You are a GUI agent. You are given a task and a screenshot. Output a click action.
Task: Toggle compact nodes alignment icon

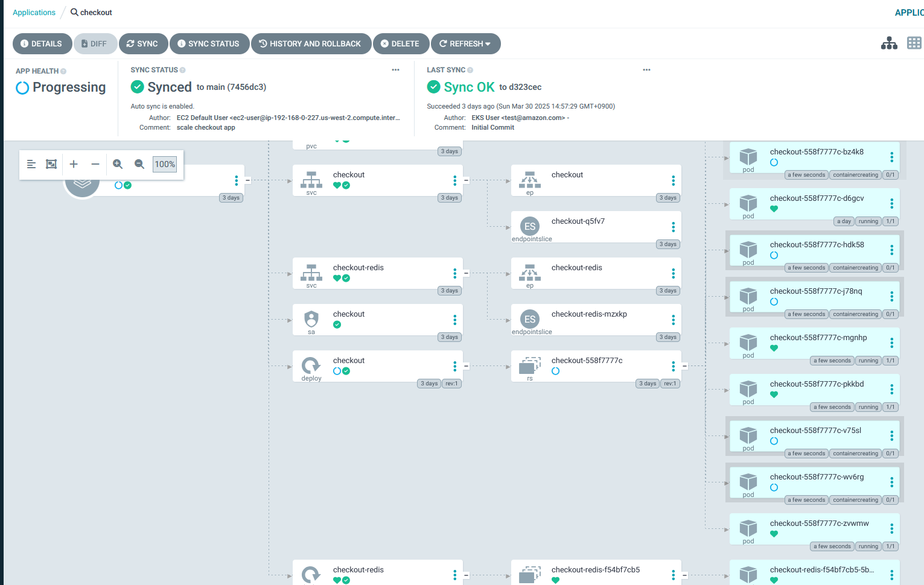[31, 164]
